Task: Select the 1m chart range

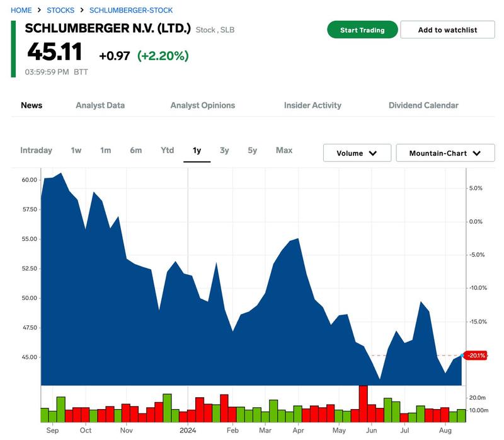Action: coord(106,150)
